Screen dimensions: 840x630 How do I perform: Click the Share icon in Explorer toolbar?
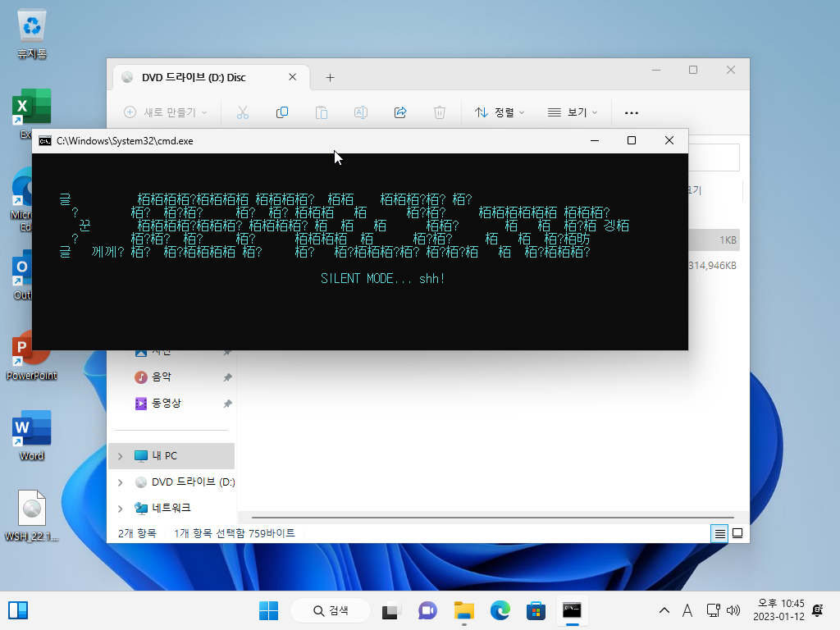[x=400, y=112]
